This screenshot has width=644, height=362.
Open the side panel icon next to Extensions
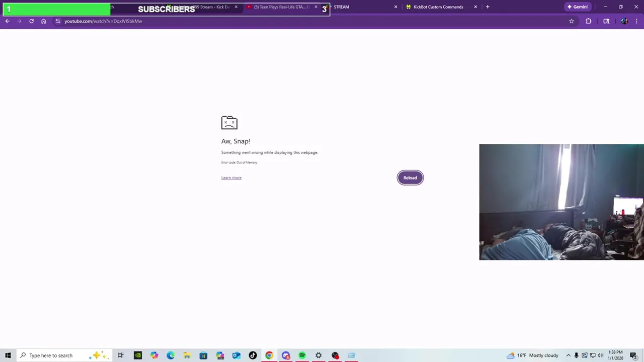[x=606, y=21]
